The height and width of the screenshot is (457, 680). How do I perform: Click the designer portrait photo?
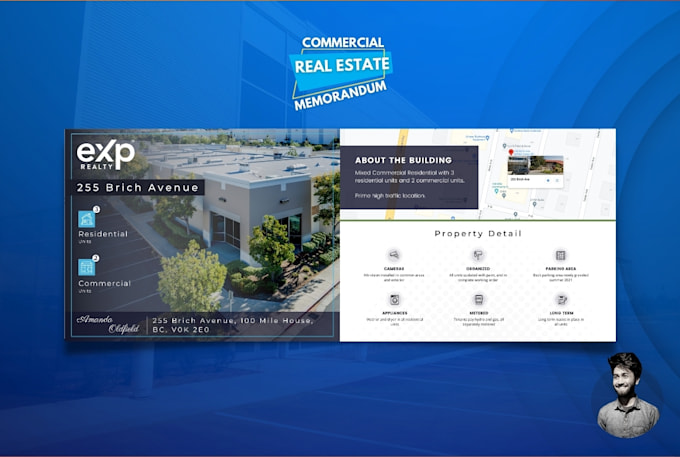coord(628,395)
